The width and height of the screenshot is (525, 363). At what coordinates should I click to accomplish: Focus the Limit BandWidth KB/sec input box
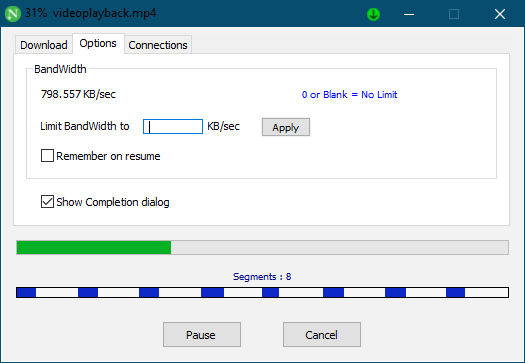173,127
